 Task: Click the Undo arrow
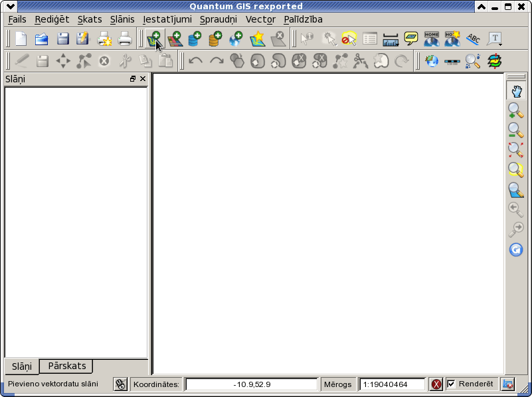[195, 61]
